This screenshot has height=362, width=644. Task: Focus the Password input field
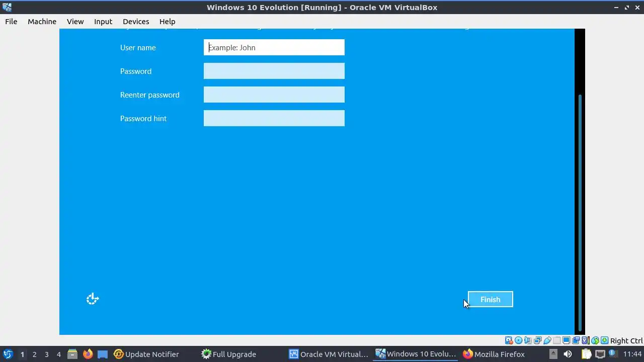[x=274, y=71]
